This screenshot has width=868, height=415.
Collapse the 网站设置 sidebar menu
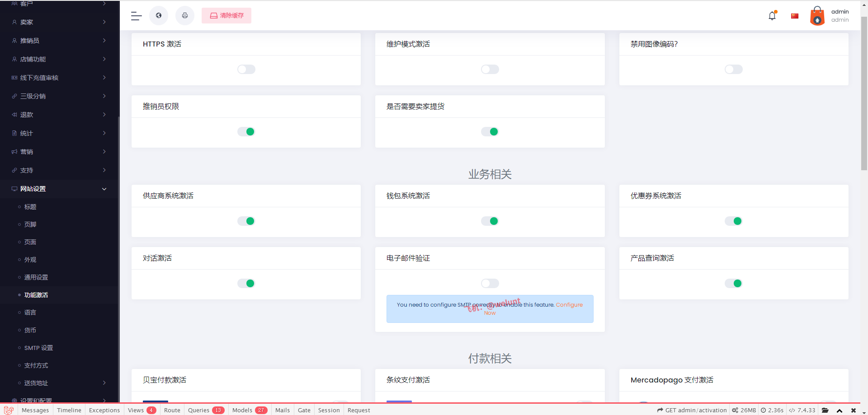(59, 189)
